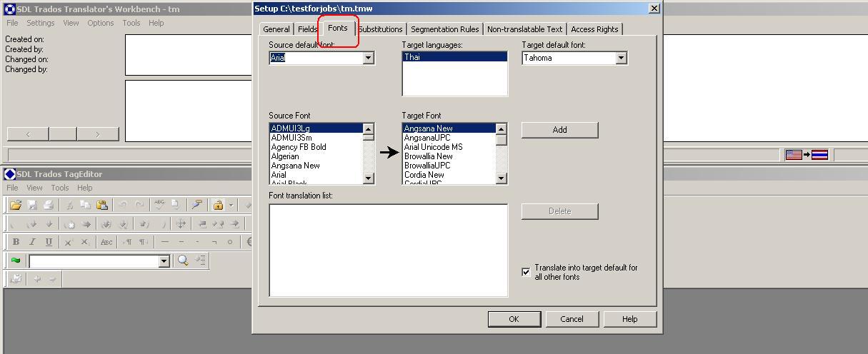Click the Bold B icon in TagEditor
The height and width of the screenshot is (354, 868).
(16, 242)
